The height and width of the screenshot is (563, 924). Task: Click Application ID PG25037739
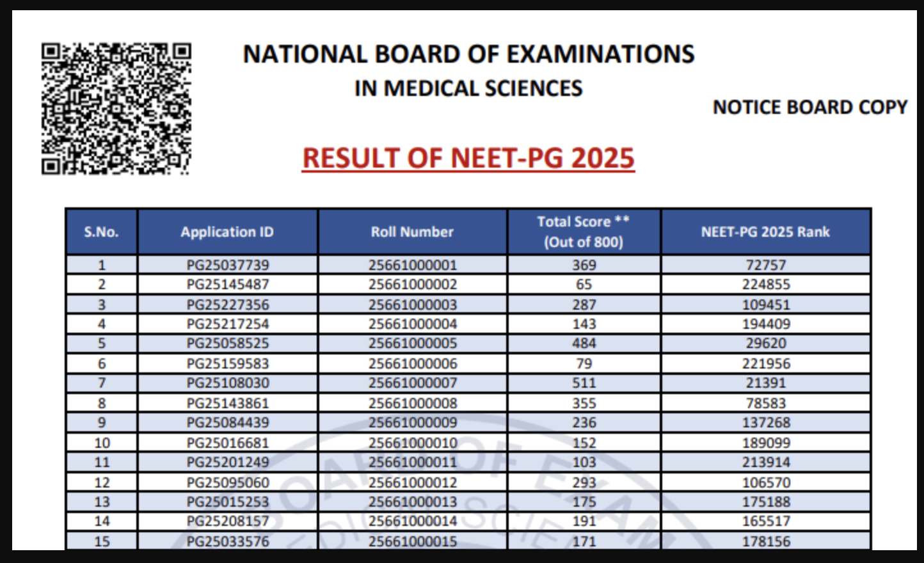tap(228, 265)
